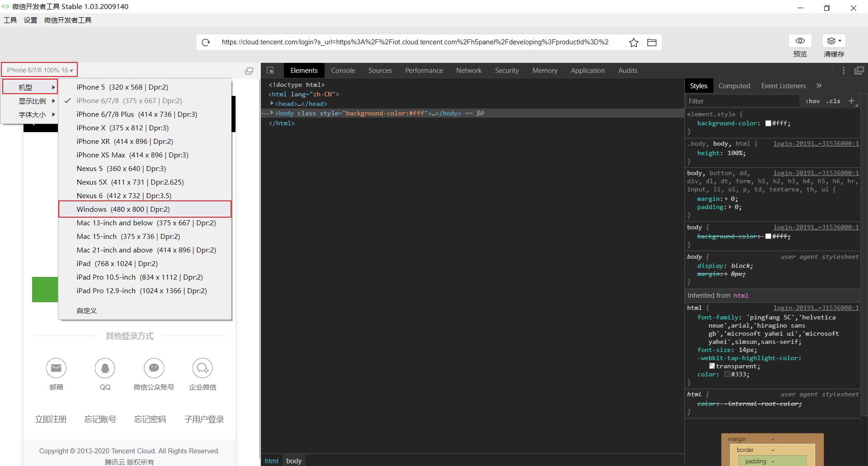This screenshot has height=466, width=868.
Task: Open the 设置 menu
Action: pyautogui.click(x=30, y=20)
